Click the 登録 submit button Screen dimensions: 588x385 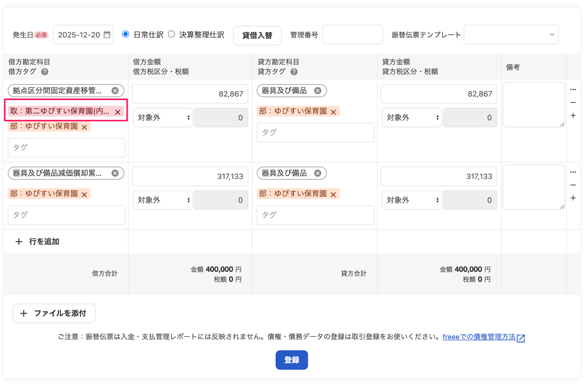pos(291,360)
